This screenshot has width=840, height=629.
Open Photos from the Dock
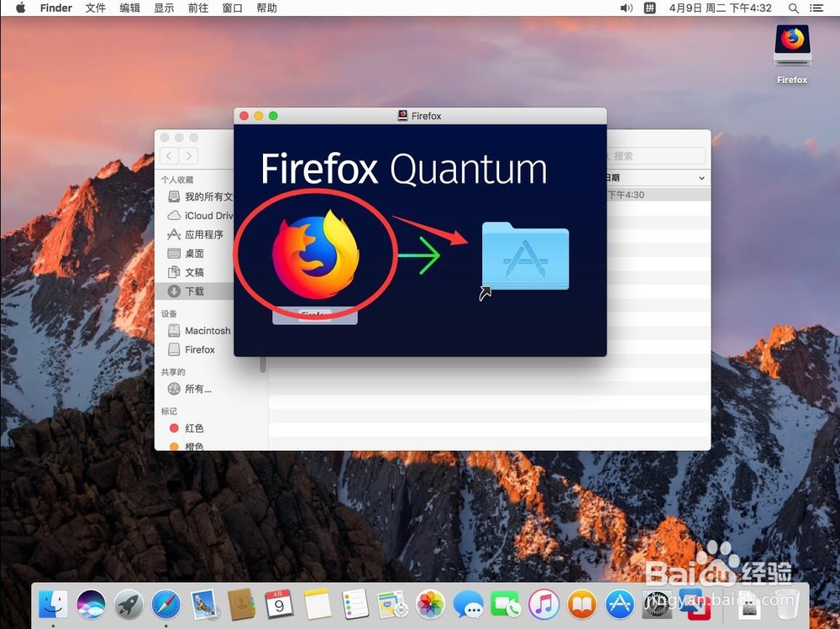(430, 605)
